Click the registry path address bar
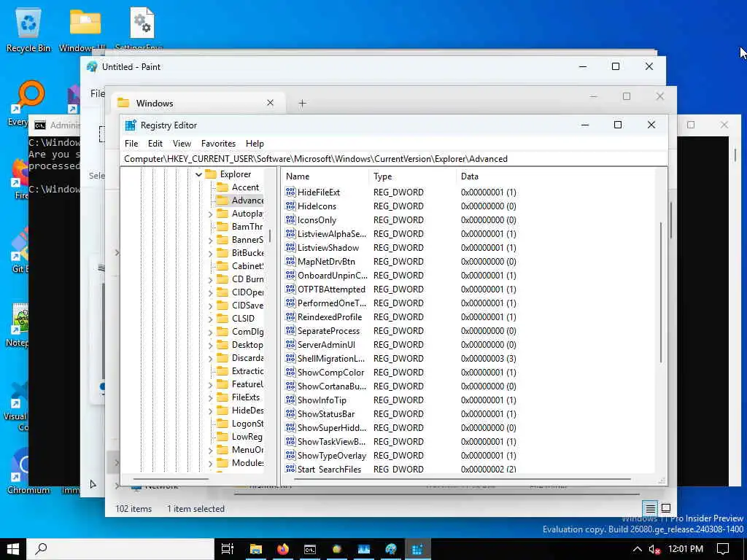Image resolution: width=747 pixels, height=560 pixels. coord(393,158)
